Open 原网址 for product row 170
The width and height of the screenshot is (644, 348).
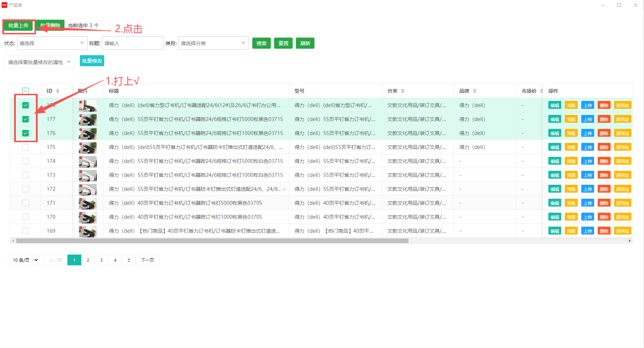tap(622, 217)
